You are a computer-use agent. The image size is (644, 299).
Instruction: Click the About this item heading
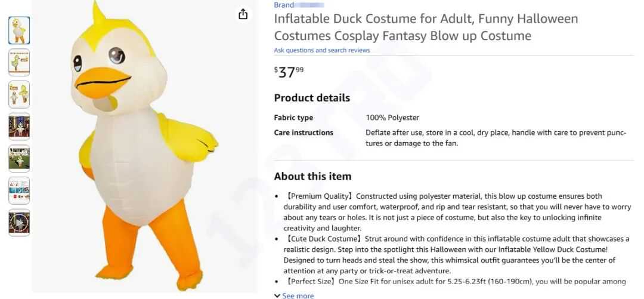tap(312, 176)
